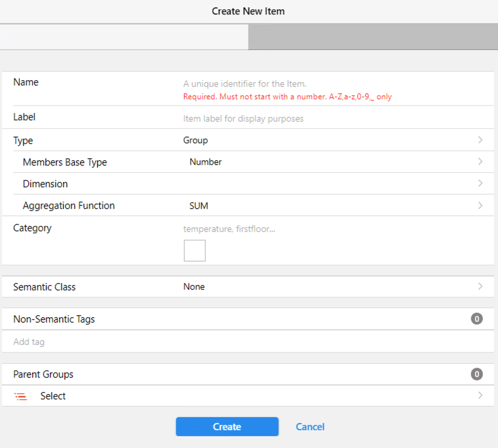Viewport: 498px width, 448px height.
Task: Click the Parent Groups count badge
Action: pyautogui.click(x=477, y=374)
